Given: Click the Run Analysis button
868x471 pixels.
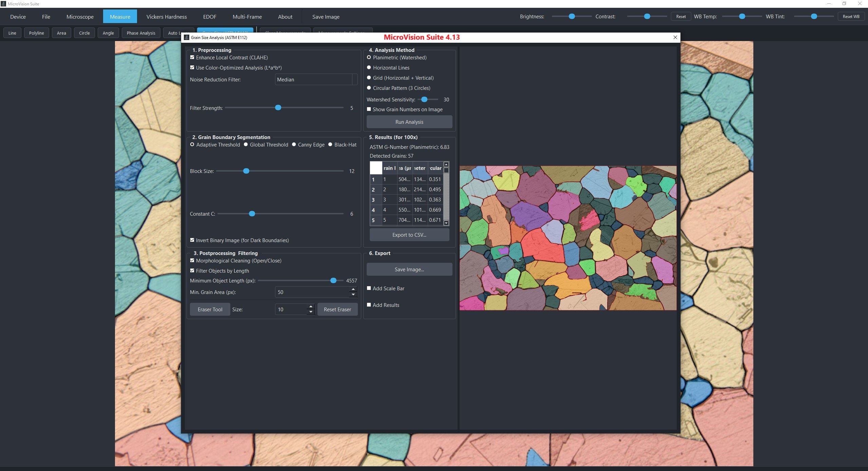Looking at the screenshot, I should pyautogui.click(x=408, y=121).
